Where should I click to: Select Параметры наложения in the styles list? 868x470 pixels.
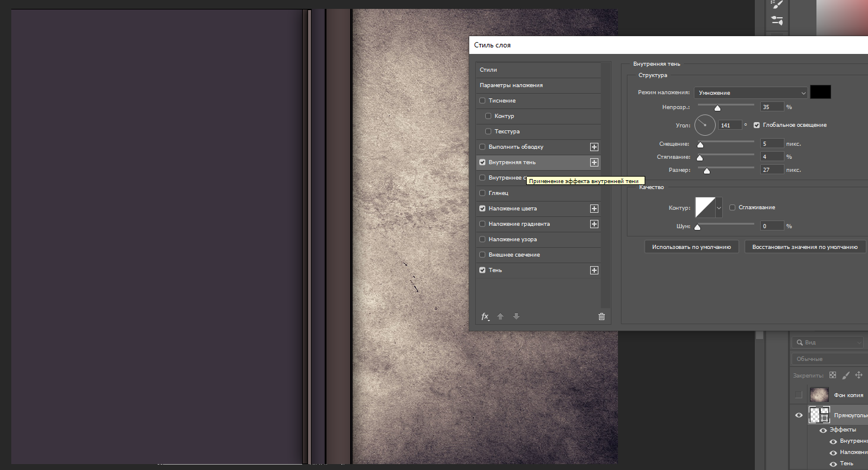511,85
